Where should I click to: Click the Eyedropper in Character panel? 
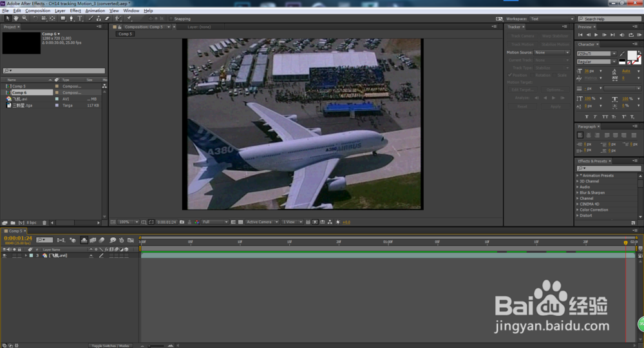coord(623,54)
